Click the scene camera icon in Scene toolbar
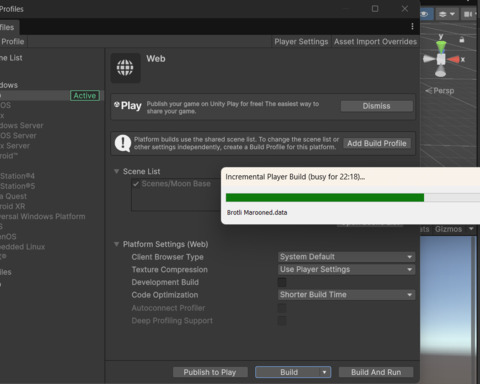 [x=468, y=14]
